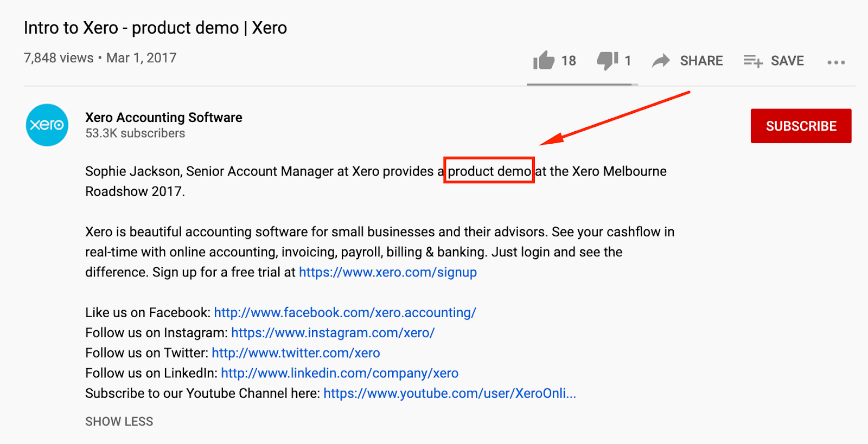Open the xero.com/signup link

click(x=388, y=272)
